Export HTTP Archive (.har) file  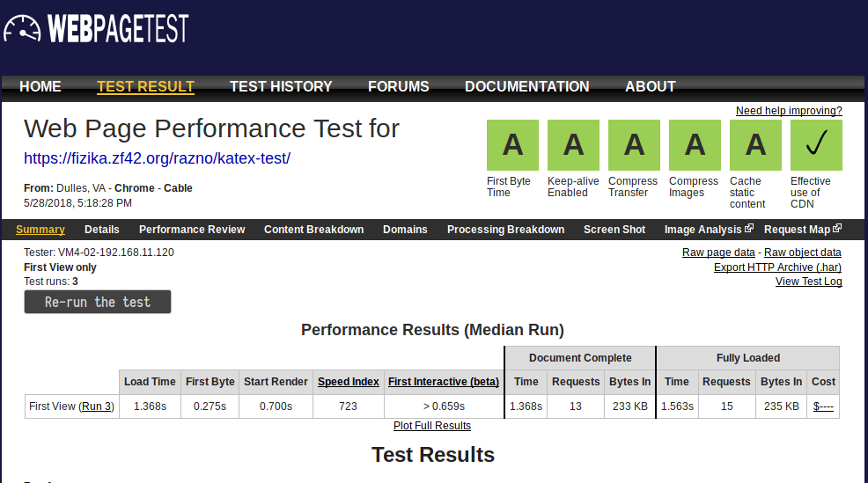(778, 267)
